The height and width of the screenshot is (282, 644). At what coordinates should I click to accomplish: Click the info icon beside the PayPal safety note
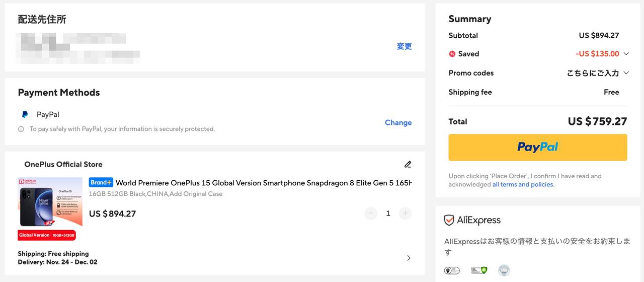(x=21, y=129)
